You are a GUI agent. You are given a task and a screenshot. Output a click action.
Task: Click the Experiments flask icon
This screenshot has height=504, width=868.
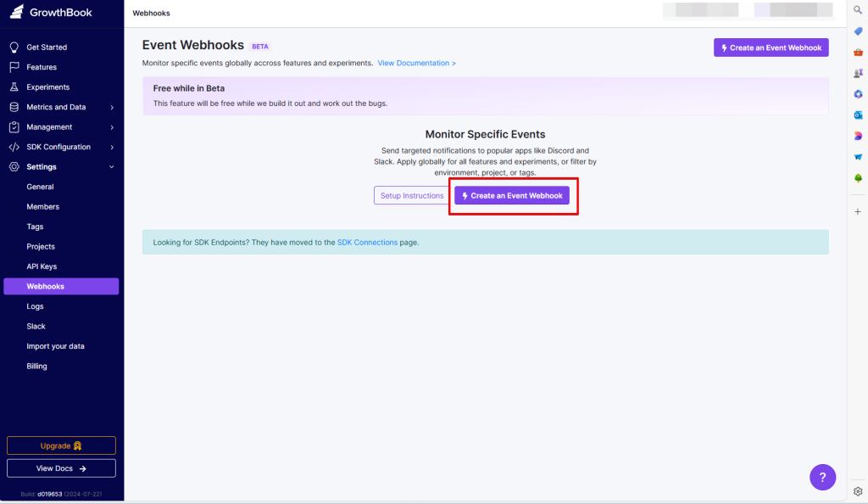(14, 87)
